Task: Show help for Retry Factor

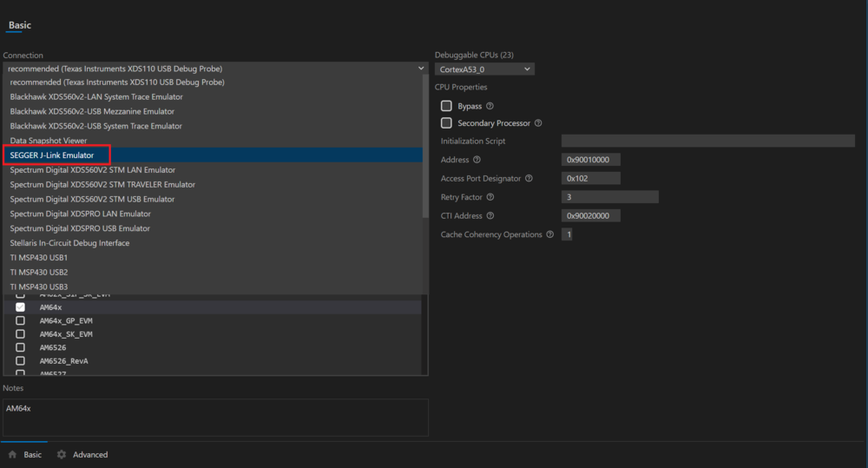Action: click(490, 197)
